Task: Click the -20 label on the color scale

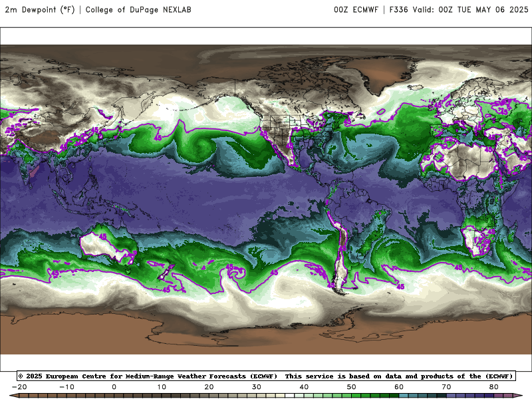Action: point(19,387)
